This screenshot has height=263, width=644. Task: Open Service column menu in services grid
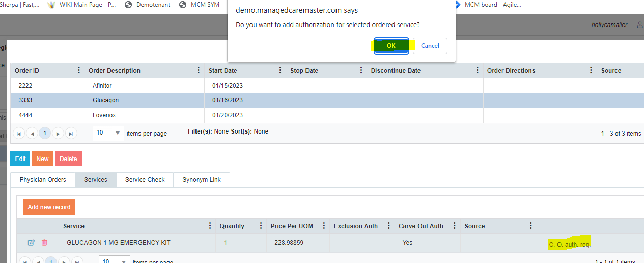coord(210,226)
